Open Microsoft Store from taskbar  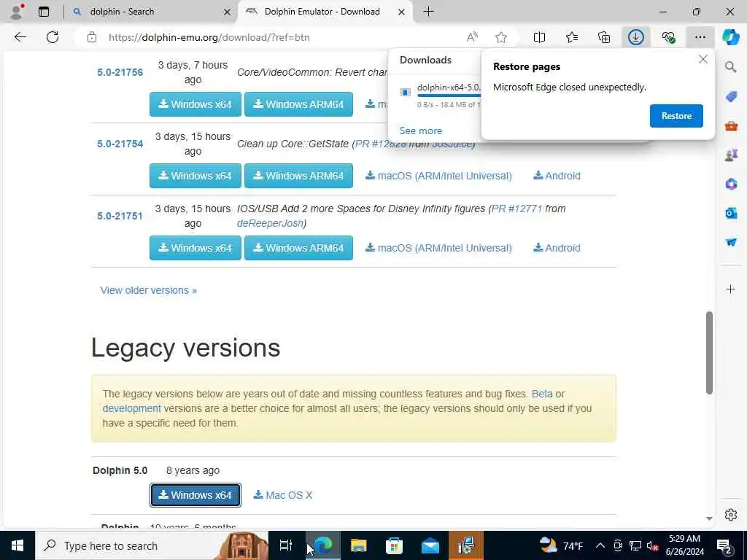pos(394,545)
